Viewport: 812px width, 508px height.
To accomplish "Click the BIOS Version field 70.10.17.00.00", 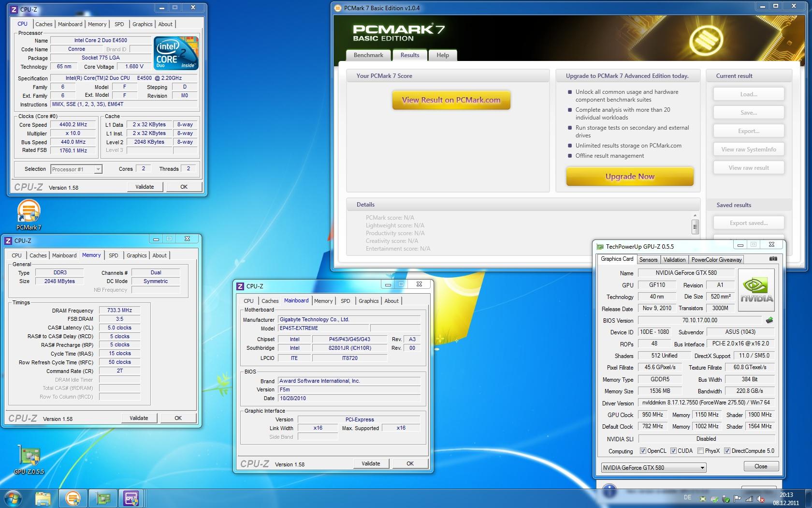I will point(699,320).
